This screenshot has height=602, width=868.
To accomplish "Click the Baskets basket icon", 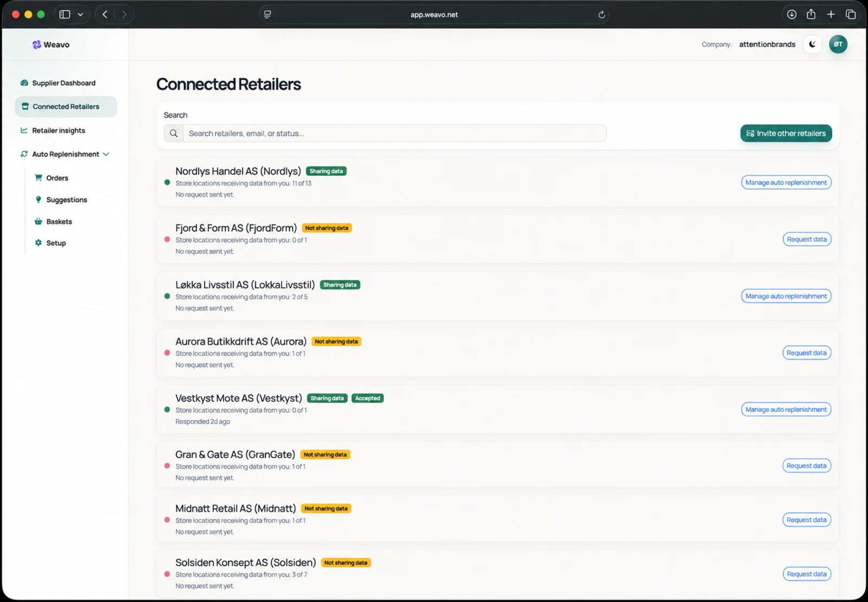I will coord(39,221).
